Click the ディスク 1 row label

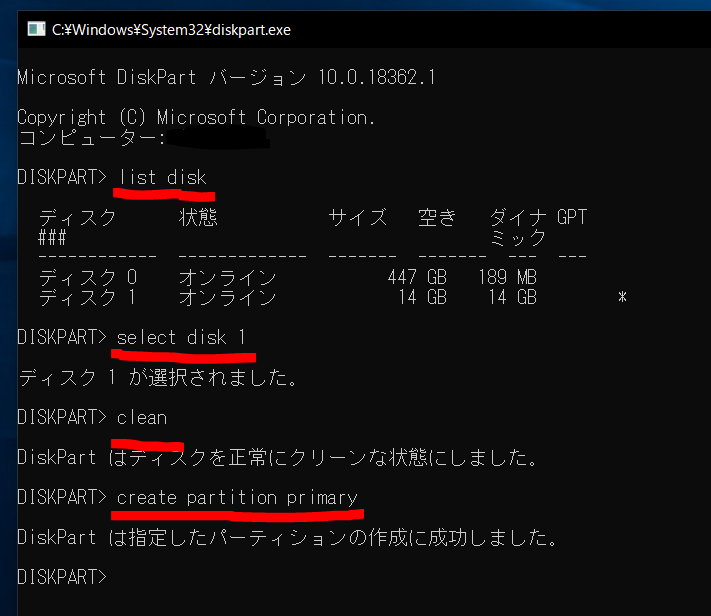tap(87, 297)
